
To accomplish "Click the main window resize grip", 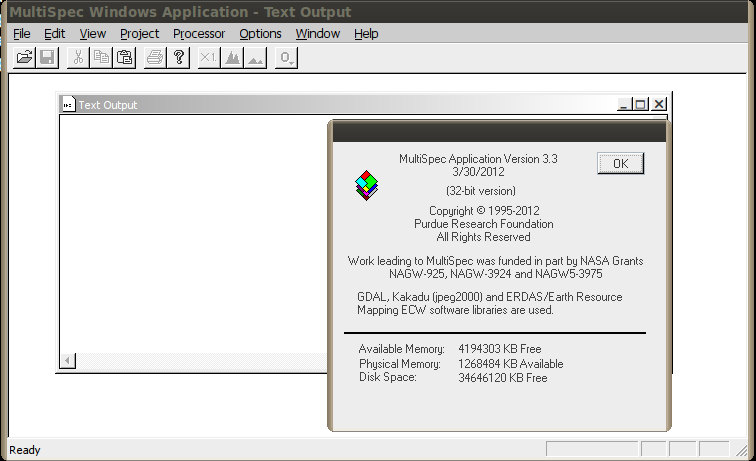I will click(x=741, y=450).
